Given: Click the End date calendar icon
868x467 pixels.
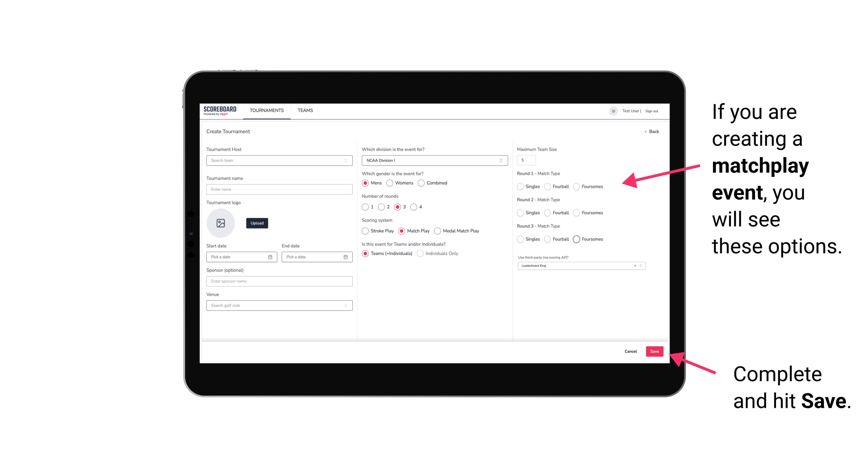Looking at the screenshot, I should (345, 257).
